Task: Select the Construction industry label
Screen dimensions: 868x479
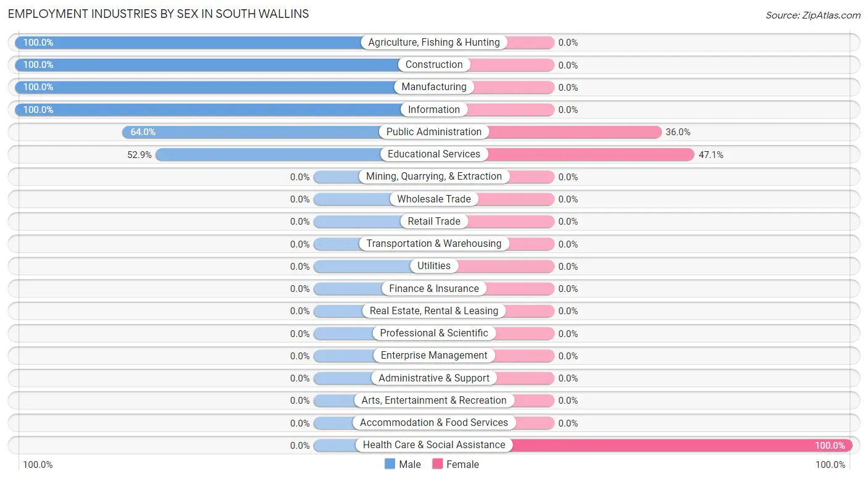Action: click(x=434, y=65)
